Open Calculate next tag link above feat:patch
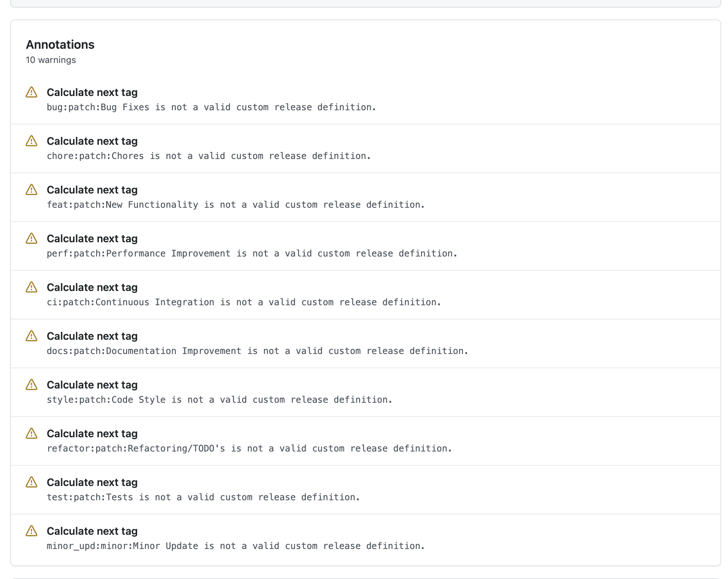This screenshot has height=579, width=728. tap(92, 190)
